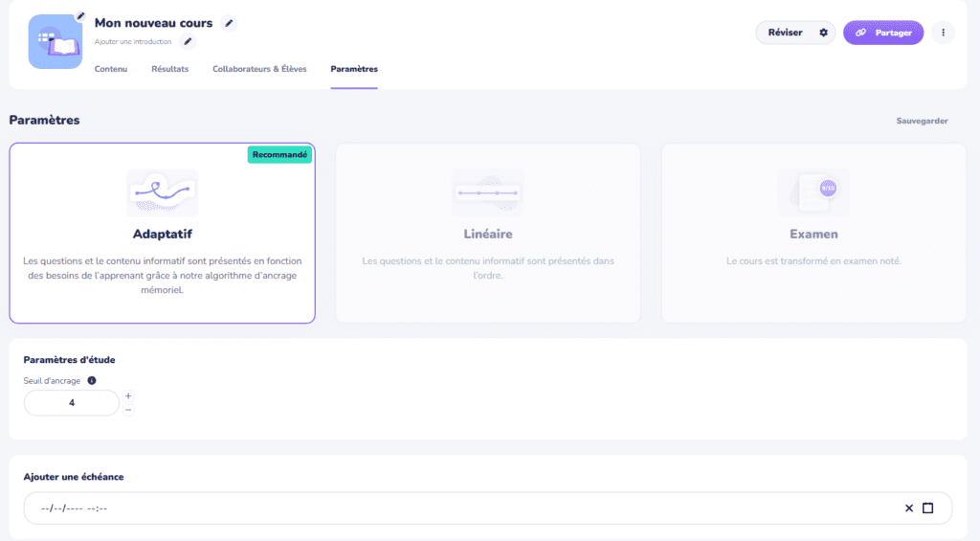Screen dimensions: 980x541
Task: Edit the course title with pencil icon
Action: click(228, 23)
